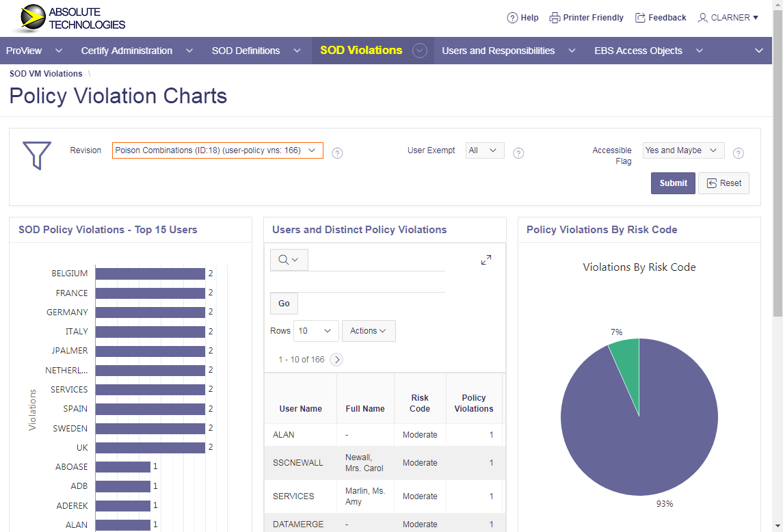Screen dimensions: 783x532
Task: Open the SOD Definitions menu tab
Action: pyautogui.click(x=246, y=51)
